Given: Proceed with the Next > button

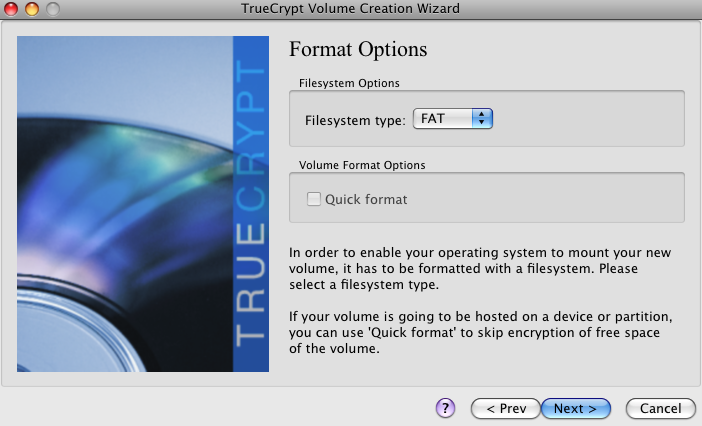Looking at the screenshot, I should coord(576,409).
